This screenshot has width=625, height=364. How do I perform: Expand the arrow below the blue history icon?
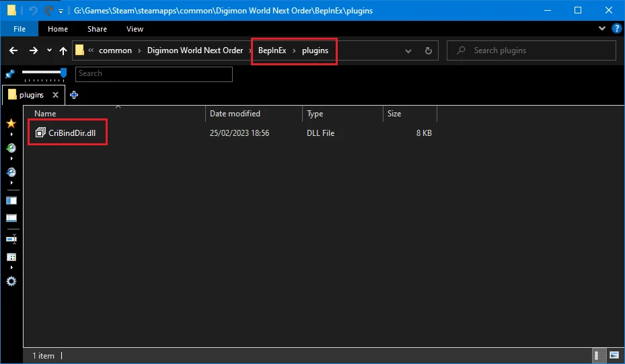(11, 182)
